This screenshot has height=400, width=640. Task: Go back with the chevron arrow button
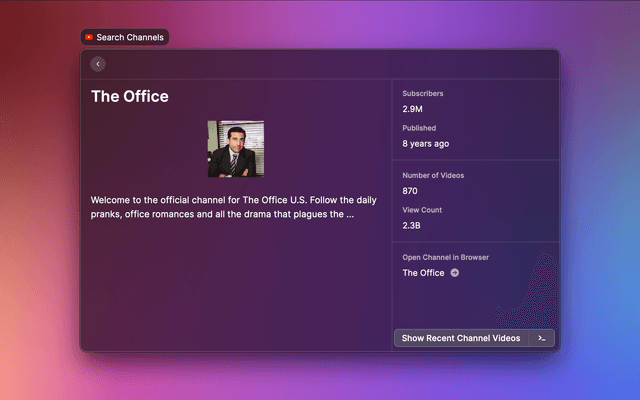(98, 64)
